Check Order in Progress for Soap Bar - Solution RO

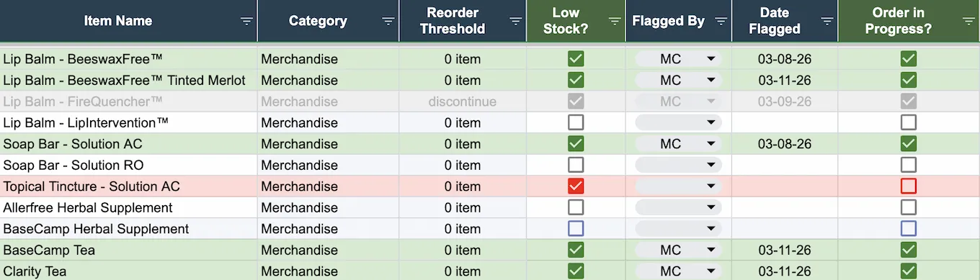click(x=909, y=165)
